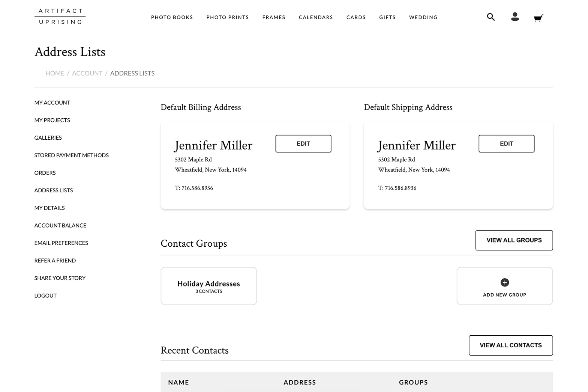Viewport: 588px width, 392px height.
Task: Select Calendars in the top navigation
Action: click(316, 17)
